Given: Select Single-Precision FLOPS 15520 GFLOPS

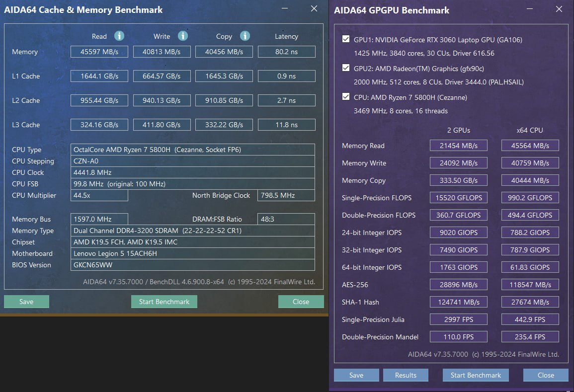Looking at the screenshot, I should (459, 198).
